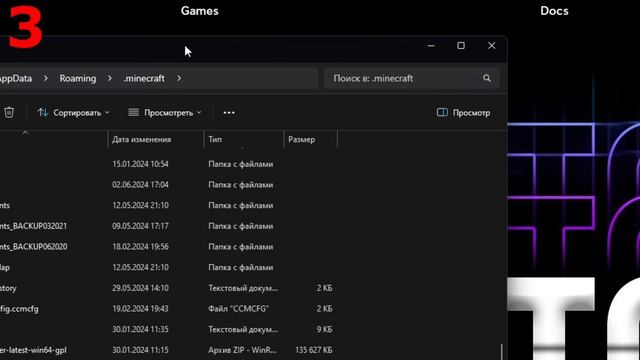This screenshot has width=640, height=360.
Task: Click the Архив ZIP - WinR... type cell
Action: point(242,350)
